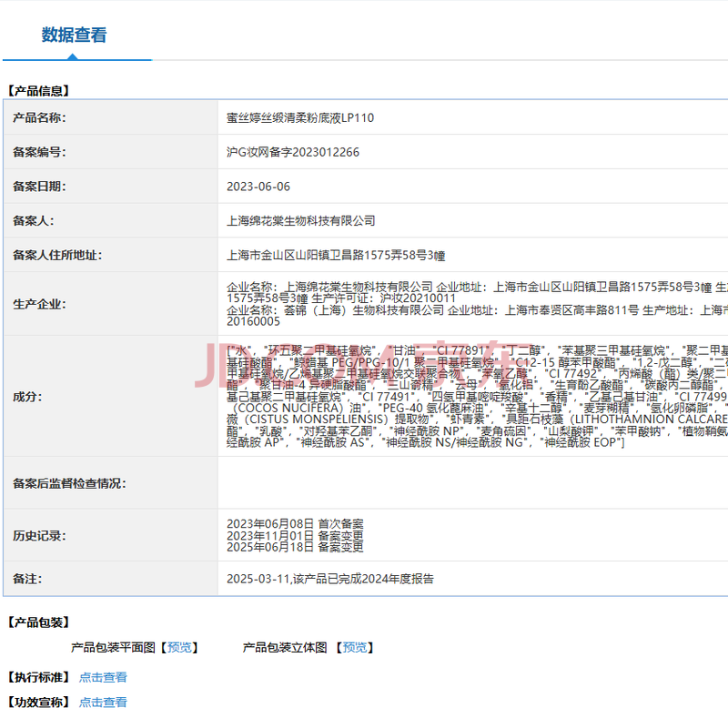Open 点击查看 link beside 执行标准
Viewport: 728px width, 728px height.
(103, 677)
